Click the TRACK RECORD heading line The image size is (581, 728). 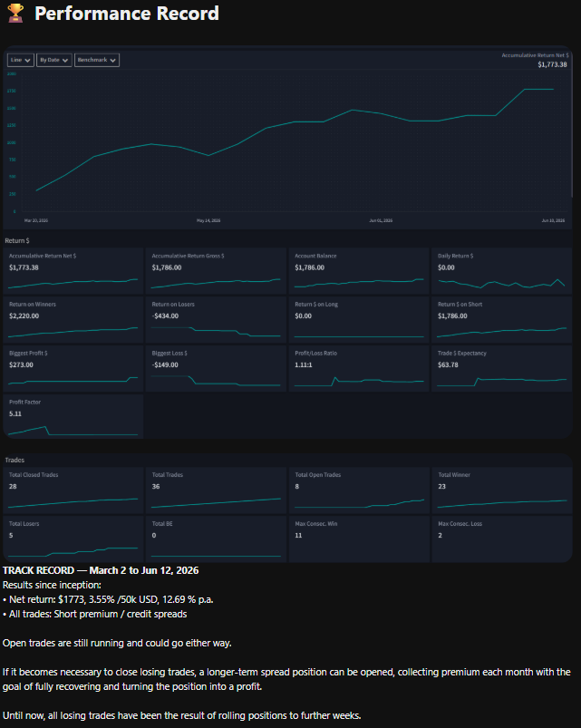tap(101, 570)
